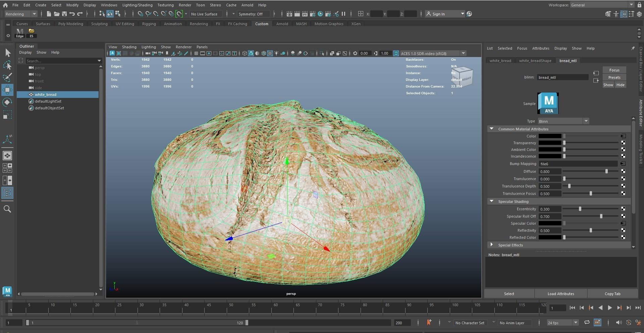Click the Presets button

pos(614,77)
